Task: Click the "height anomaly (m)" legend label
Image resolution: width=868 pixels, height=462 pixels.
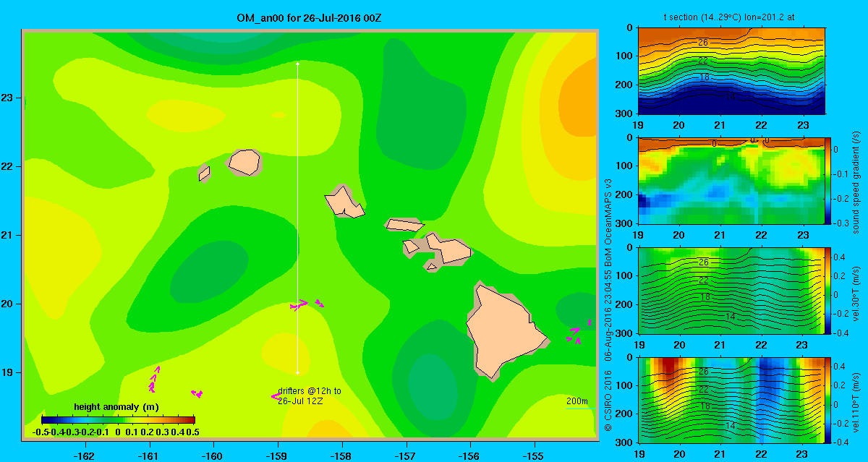Action: (116, 407)
